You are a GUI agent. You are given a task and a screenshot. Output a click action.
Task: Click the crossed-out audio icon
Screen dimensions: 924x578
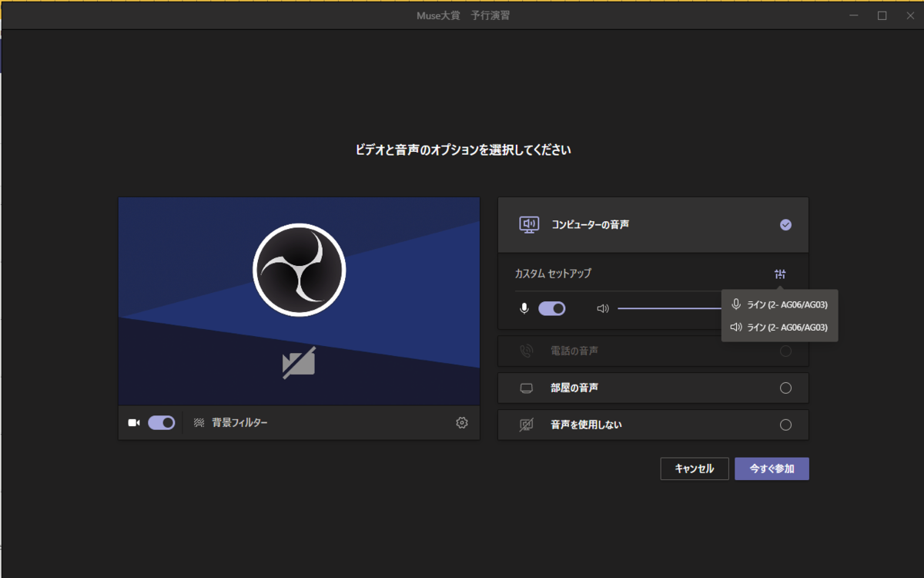point(527,424)
